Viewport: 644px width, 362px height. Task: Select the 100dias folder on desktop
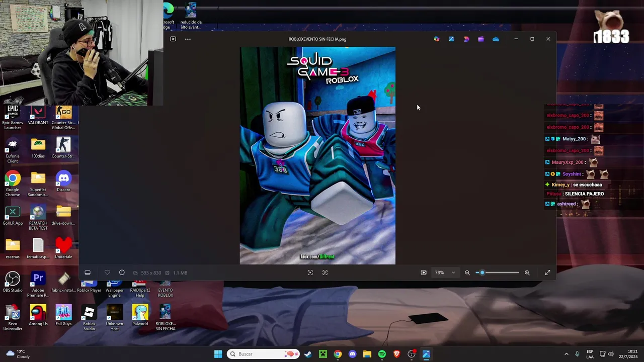point(38,149)
